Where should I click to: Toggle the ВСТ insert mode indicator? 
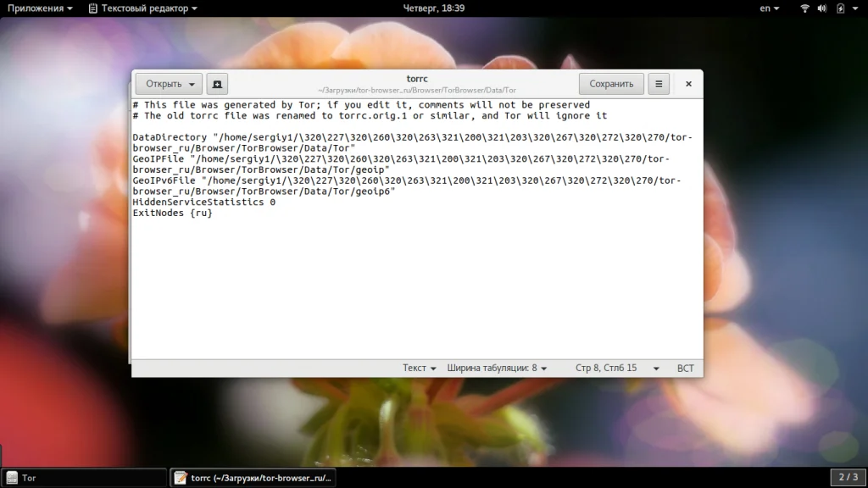point(685,368)
